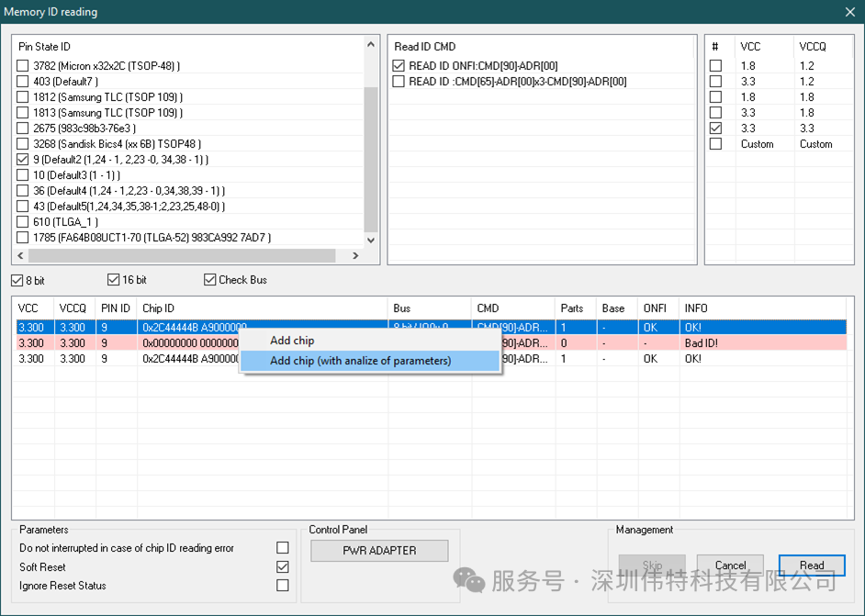Viewport: 865px width, 616px height.
Task: Disable the Check Bus option
Action: pos(210,280)
